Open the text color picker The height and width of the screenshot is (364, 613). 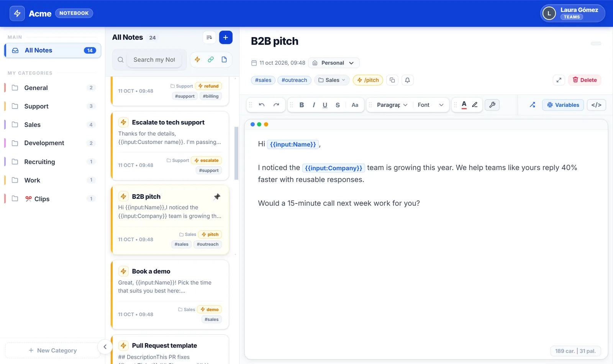pos(464,105)
